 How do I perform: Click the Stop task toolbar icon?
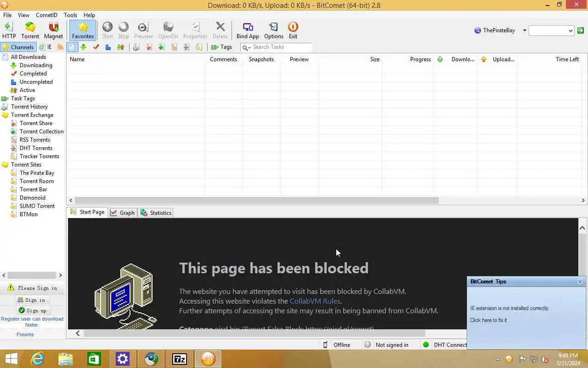coord(124,30)
